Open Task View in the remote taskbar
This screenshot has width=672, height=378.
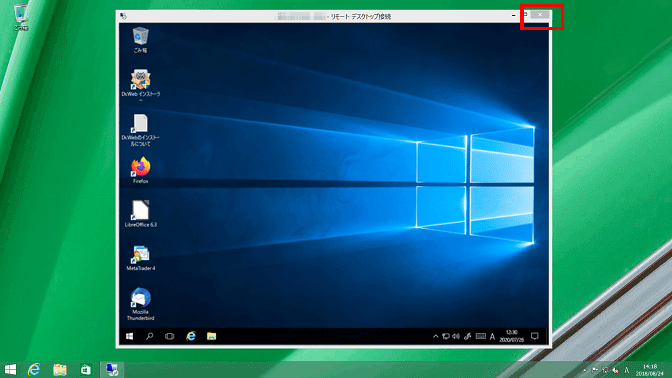(170, 336)
